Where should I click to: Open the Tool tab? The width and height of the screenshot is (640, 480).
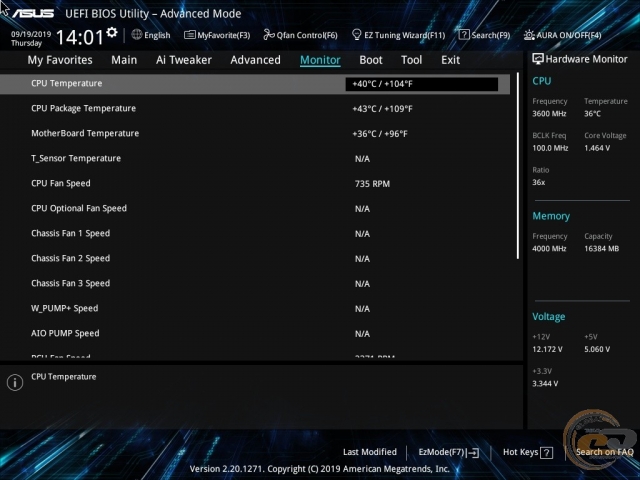point(411,60)
